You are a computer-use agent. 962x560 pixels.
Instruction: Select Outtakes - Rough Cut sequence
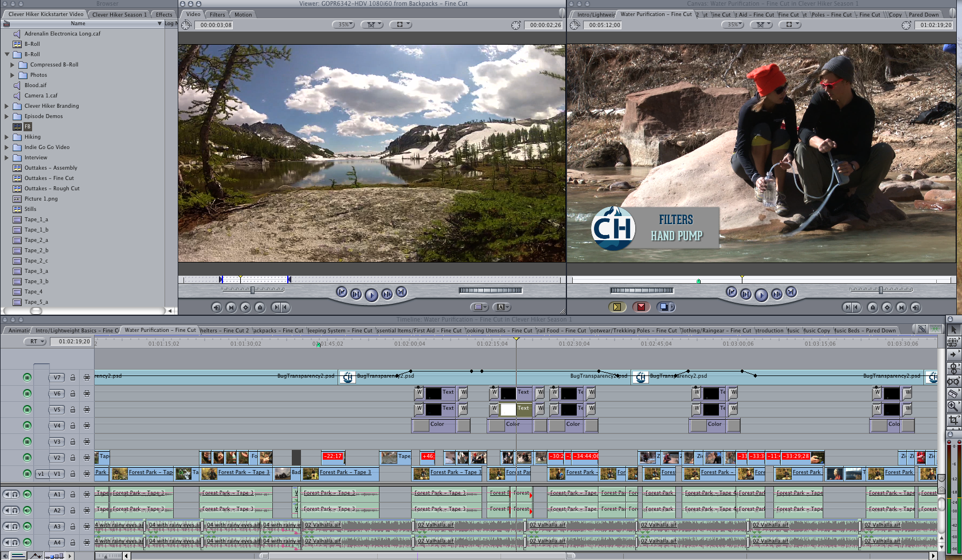tap(52, 189)
